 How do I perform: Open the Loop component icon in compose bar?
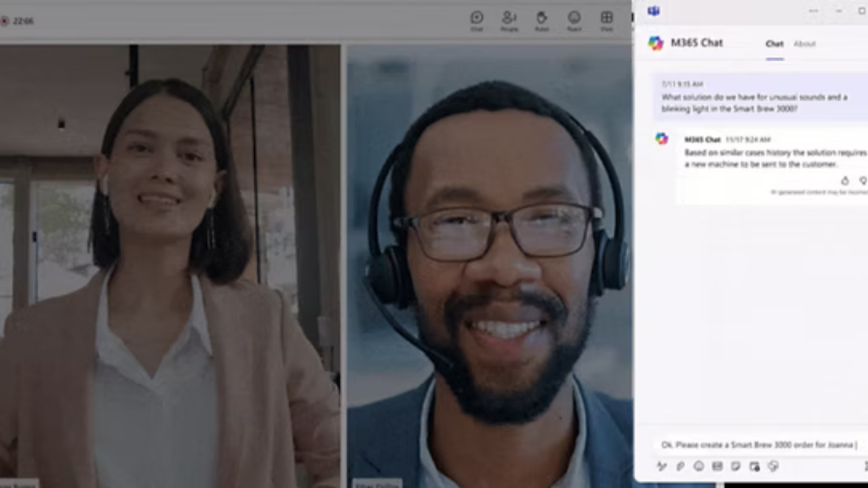(772, 466)
